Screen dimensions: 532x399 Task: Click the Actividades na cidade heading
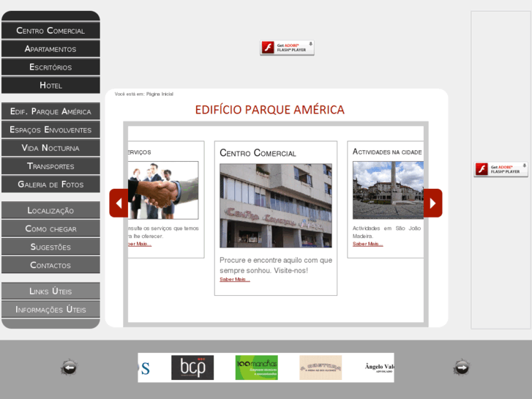pyautogui.click(x=387, y=152)
